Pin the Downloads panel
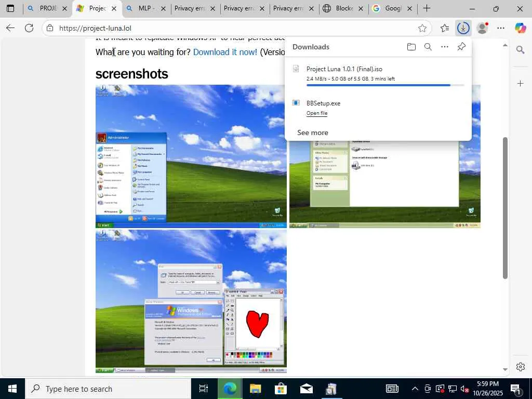 click(461, 47)
